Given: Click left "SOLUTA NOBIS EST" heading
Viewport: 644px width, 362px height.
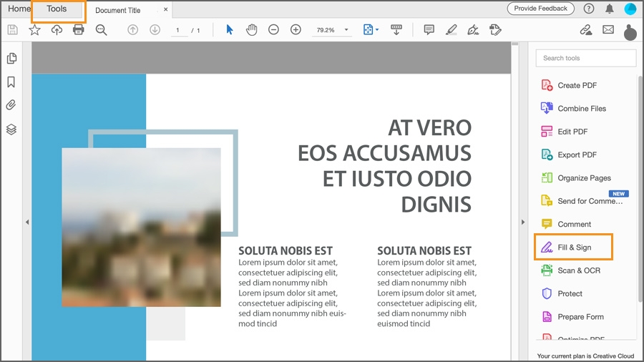Looking at the screenshot, I should pyautogui.click(x=286, y=251).
